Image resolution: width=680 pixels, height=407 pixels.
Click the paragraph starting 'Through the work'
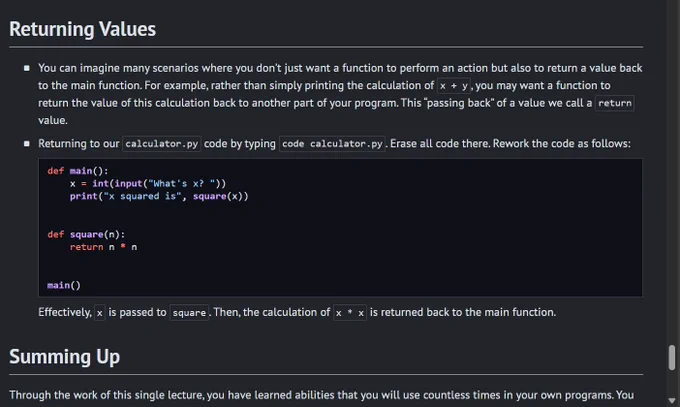pos(321,395)
